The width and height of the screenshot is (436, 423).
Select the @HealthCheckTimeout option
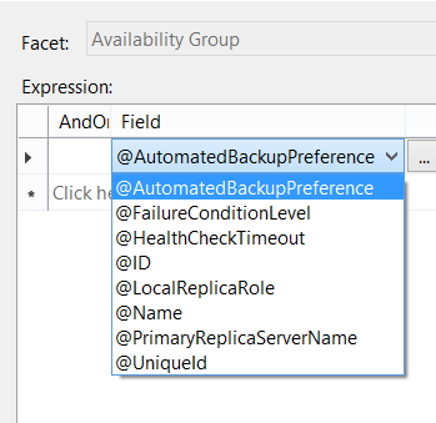258,238
